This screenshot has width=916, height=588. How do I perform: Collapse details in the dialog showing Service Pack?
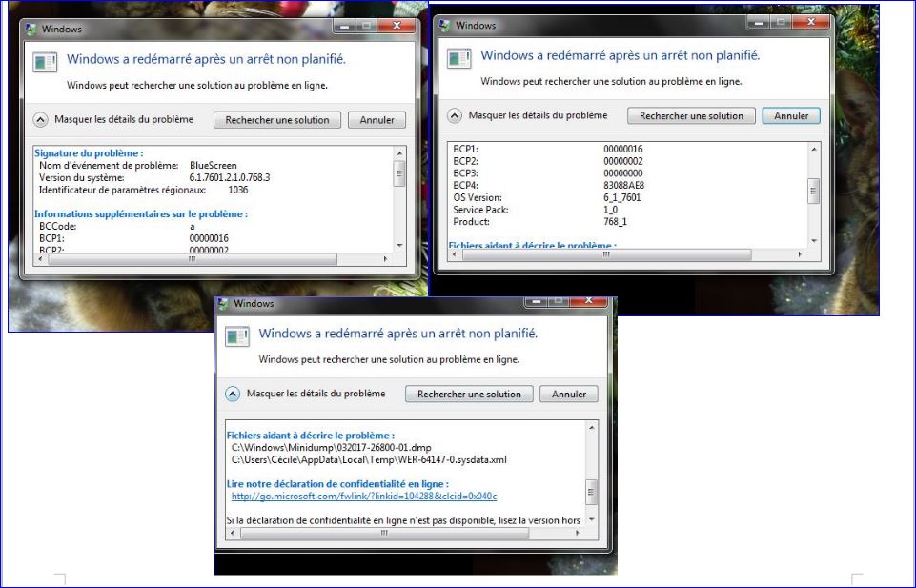[x=455, y=115]
